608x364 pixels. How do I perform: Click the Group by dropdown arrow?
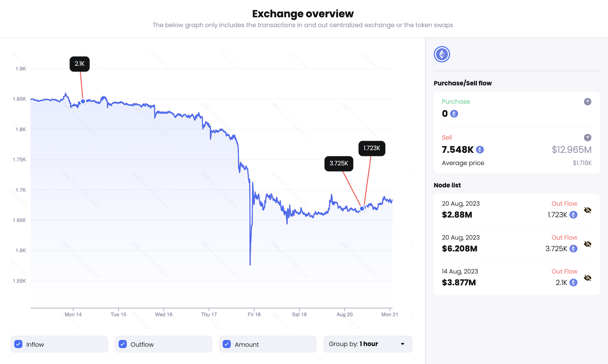click(x=403, y=344)
